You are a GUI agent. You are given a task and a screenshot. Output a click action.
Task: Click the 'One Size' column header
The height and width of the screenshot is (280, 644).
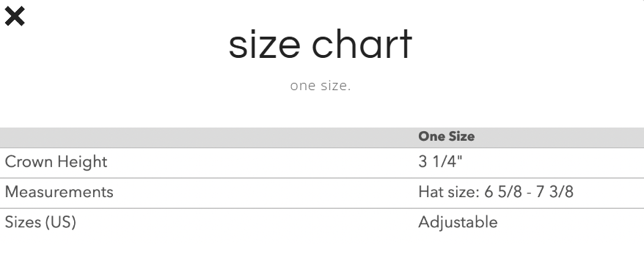[447, 136]
